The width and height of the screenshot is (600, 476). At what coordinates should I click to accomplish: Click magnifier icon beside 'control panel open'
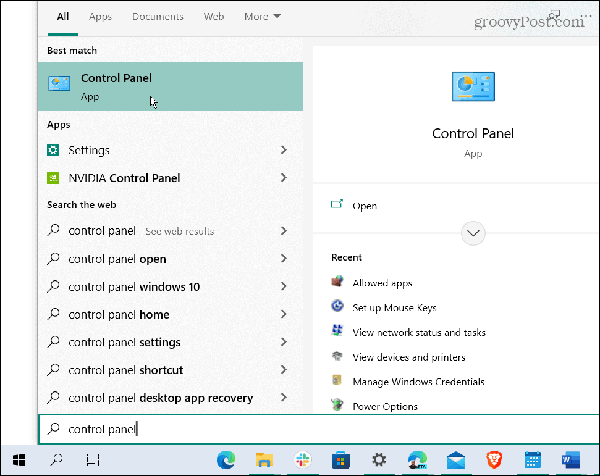click(54, 258)
